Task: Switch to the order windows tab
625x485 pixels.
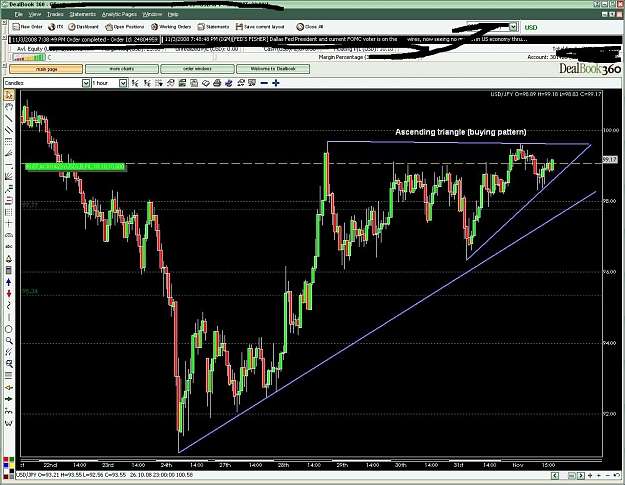Action: click(197, 69)
